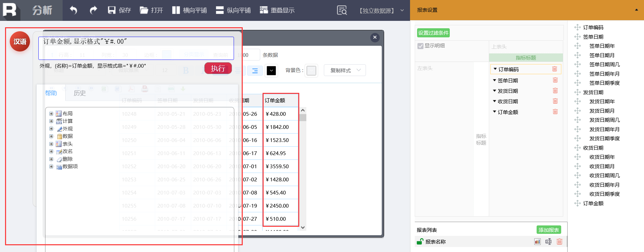
Task: Collapse the 报表设置 panel header arrow
Action: tap(637, 10)
